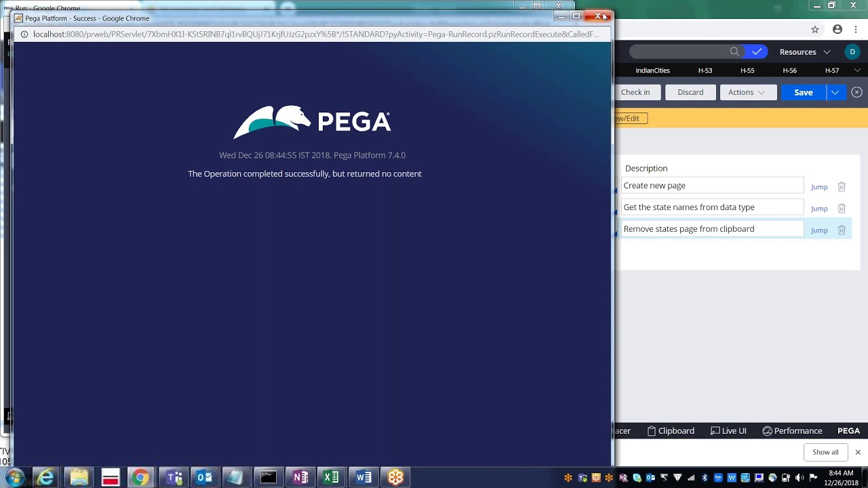Open the Command Prompt taskbar icon
This screenshot has width=868, height=488.
pos(268,477)
